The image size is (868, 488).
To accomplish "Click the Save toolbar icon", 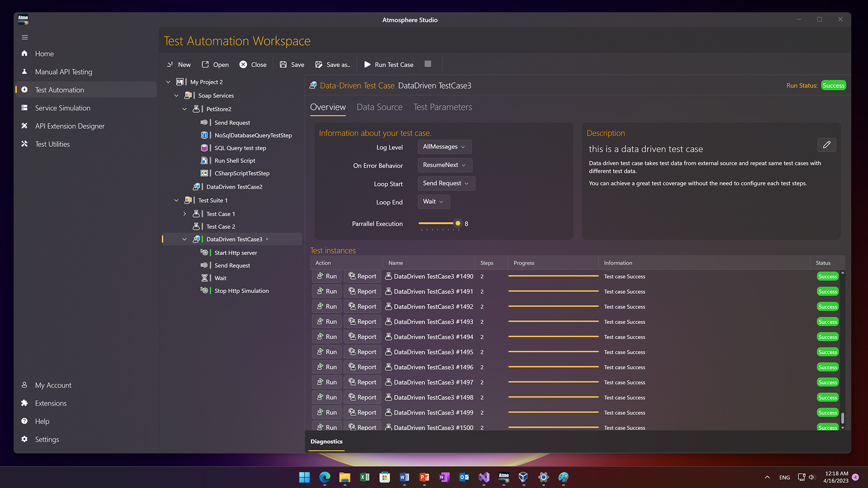I will click(x=283, y=64).
